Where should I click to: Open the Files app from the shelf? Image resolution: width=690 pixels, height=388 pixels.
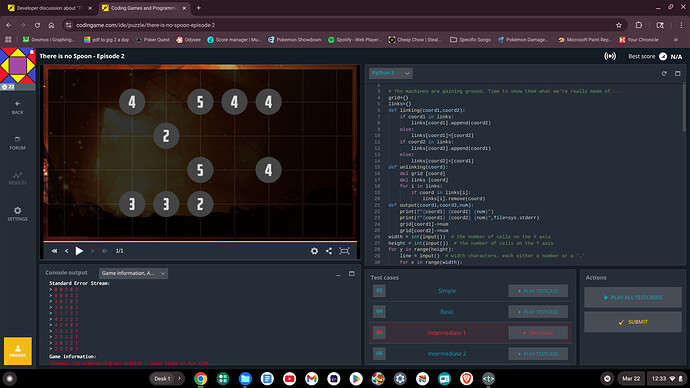pyautogui.click(x=245, y=378)
